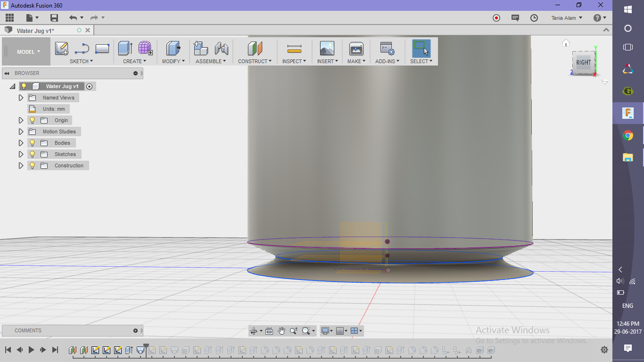The width and height of the screenshot is (644, 362).
Task: Open the ASSEMBLE menu
Action: (211, 61)
